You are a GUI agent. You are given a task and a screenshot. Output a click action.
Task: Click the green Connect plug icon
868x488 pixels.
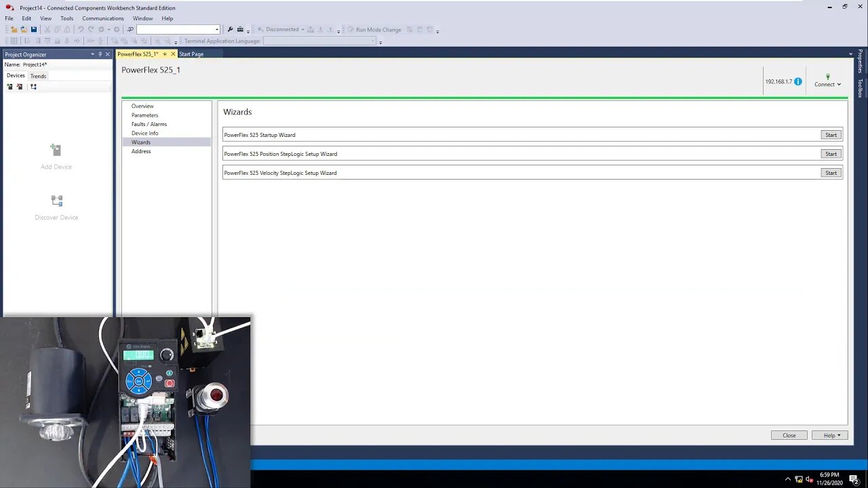pos(827,77)
